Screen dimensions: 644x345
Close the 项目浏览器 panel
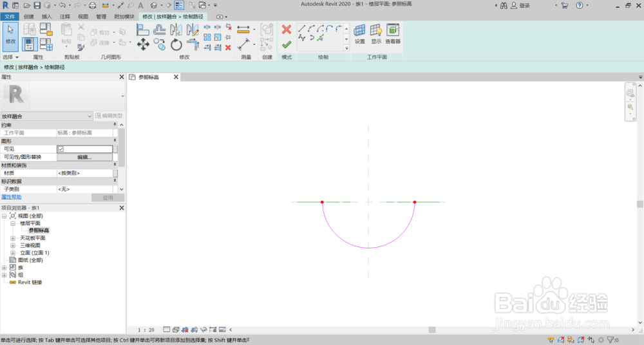(x=122, y=208)
